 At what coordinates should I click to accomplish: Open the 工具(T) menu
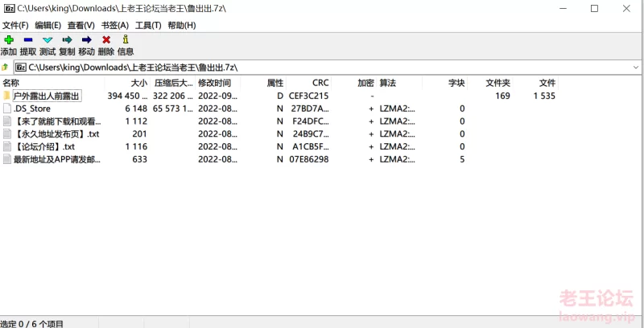click(x=148, y=25)
